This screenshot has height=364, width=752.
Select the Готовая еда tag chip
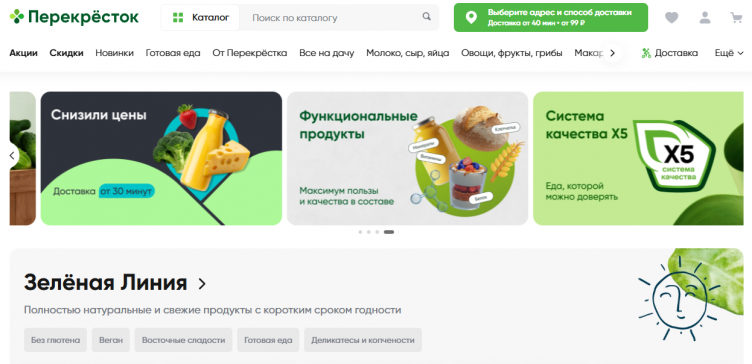268,340
